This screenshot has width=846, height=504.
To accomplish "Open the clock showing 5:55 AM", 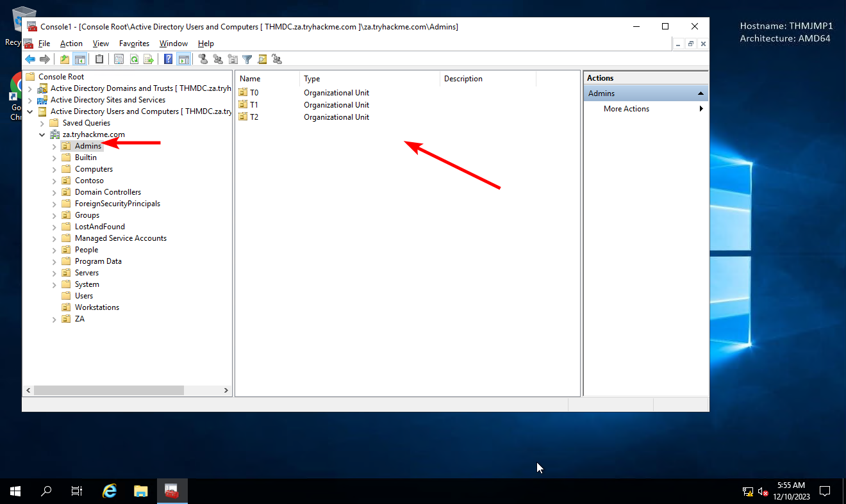I will tap(791, 491).
